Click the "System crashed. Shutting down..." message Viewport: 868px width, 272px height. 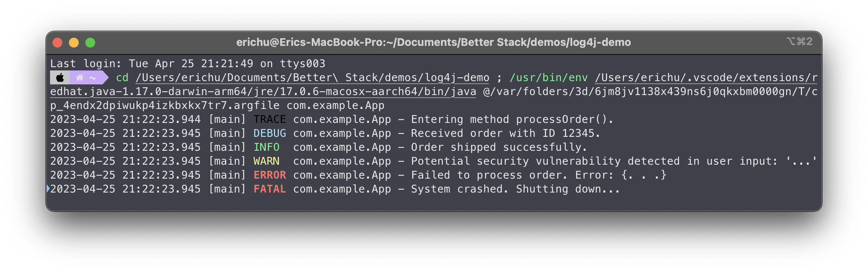pos(515,189)
